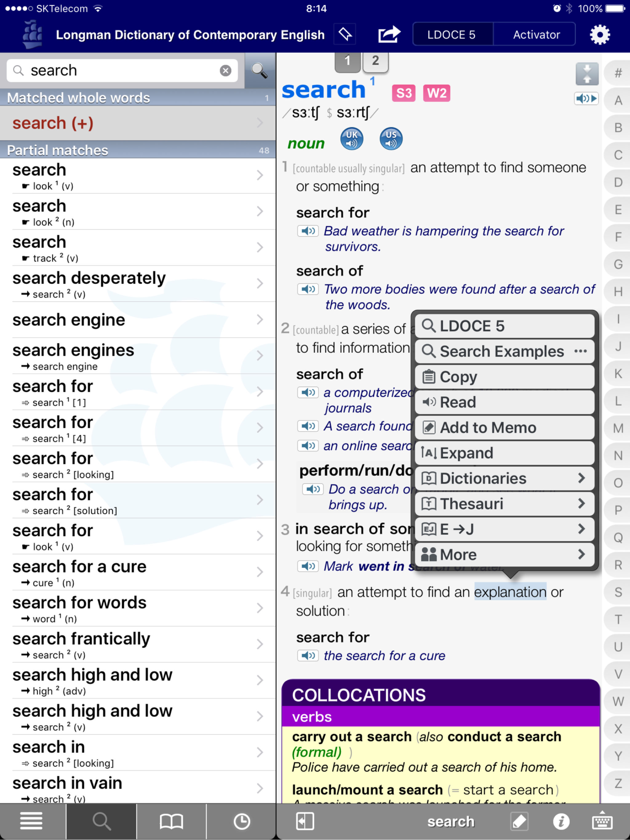Open the search engine entry via its chevron

[x=260, y=320]
